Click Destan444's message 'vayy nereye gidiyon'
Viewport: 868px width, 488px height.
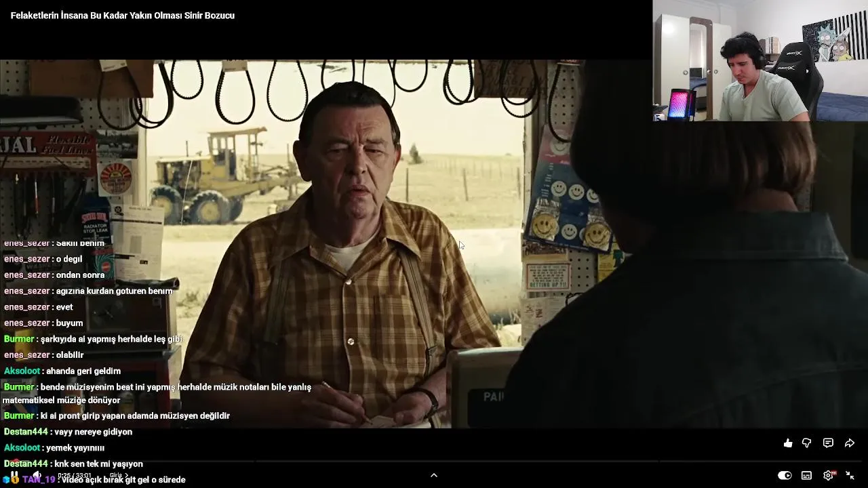(x=93, y=432)
